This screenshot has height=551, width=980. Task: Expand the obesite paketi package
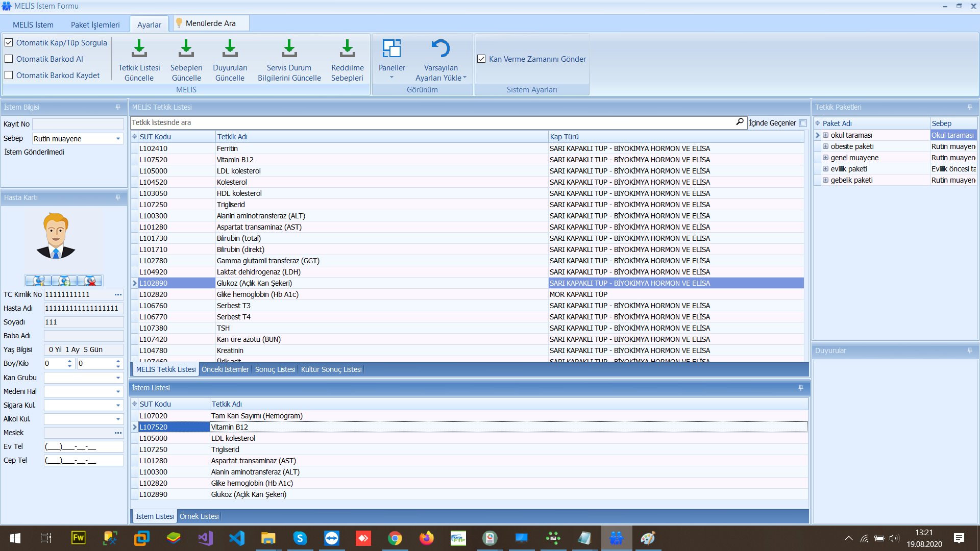825,146
